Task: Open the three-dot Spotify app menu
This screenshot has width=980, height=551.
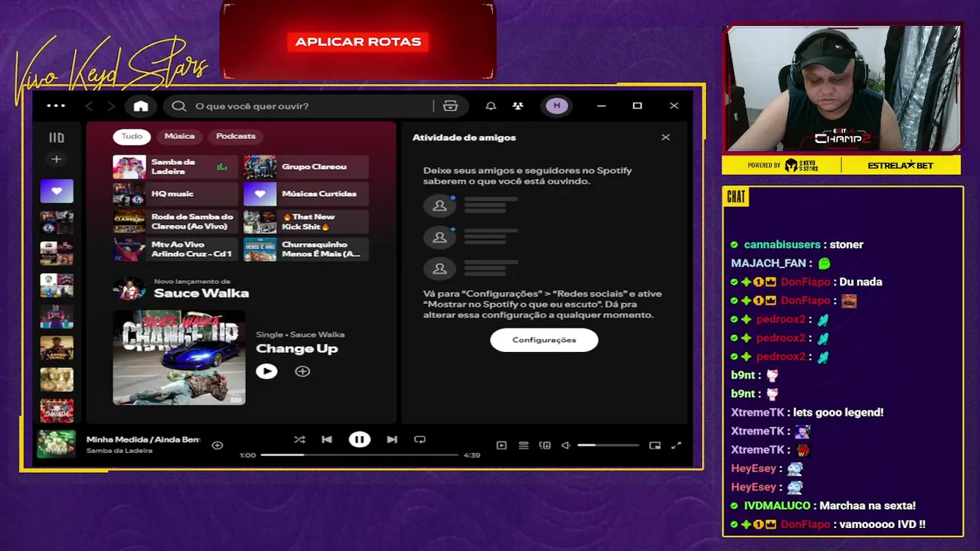Action: click(56, 106)
